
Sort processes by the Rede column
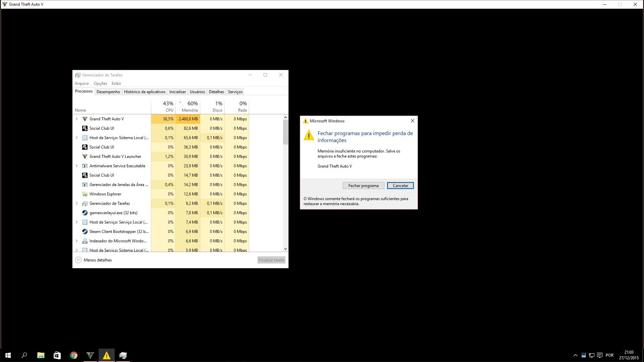[237, 107]
